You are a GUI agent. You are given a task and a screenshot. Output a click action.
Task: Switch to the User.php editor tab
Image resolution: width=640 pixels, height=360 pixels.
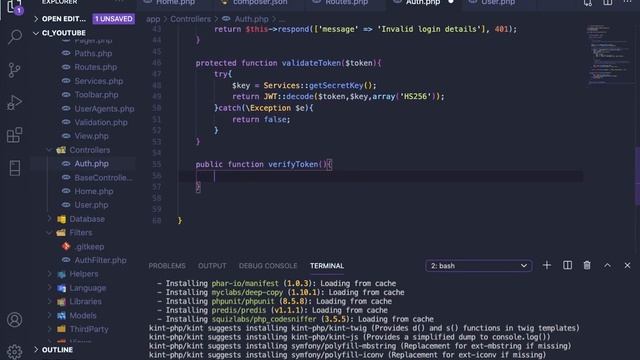pos(498,2)
